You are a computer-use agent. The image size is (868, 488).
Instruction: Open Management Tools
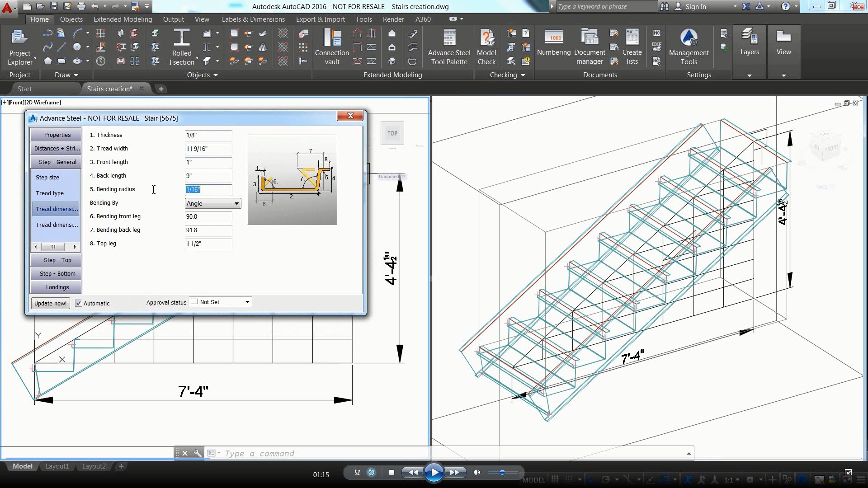(689, 45)
